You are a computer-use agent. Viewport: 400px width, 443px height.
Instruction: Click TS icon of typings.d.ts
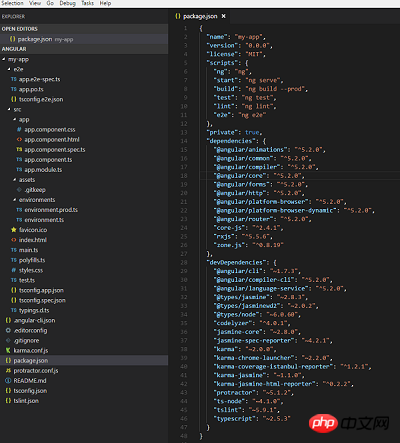(14, 310)
